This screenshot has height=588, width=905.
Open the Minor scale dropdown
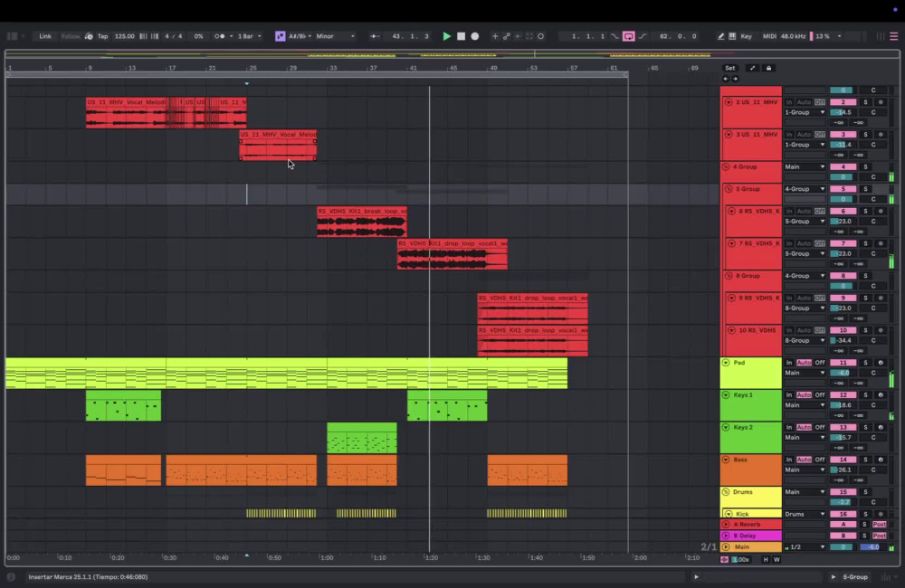click(x=336, y=36)
